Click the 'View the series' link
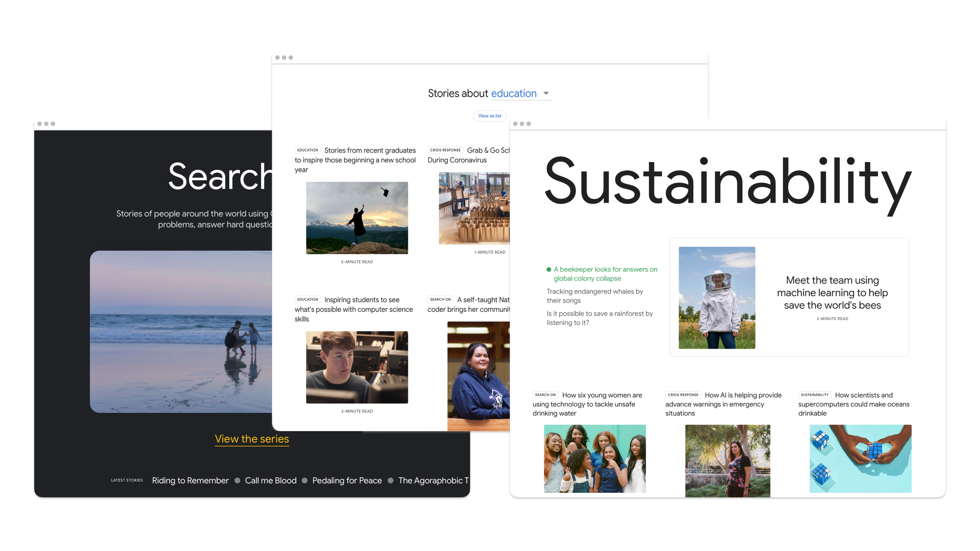This screenshot has width=980, height=551. pyautogui.click(x=252, y=439)
